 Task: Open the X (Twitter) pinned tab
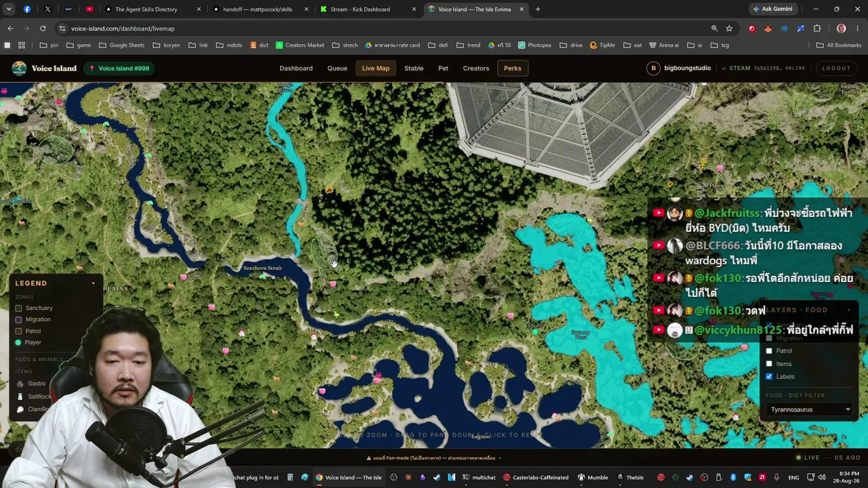tap(47, 9)
